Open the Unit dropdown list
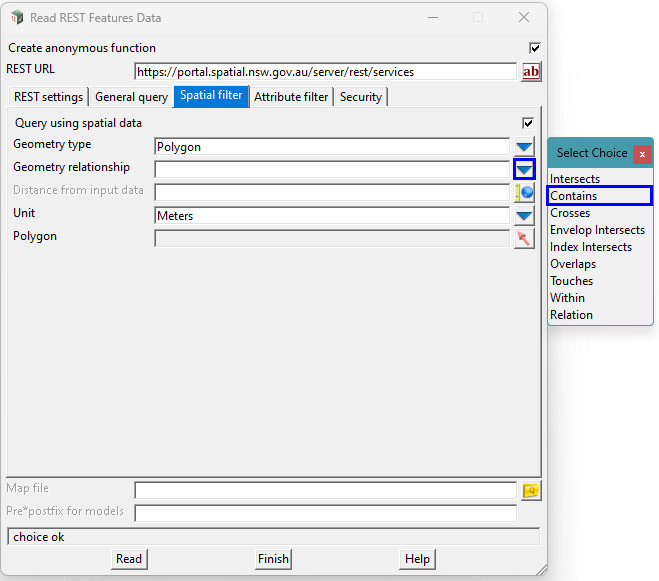This screenshot has height=581, width=659. click(524, 216)
